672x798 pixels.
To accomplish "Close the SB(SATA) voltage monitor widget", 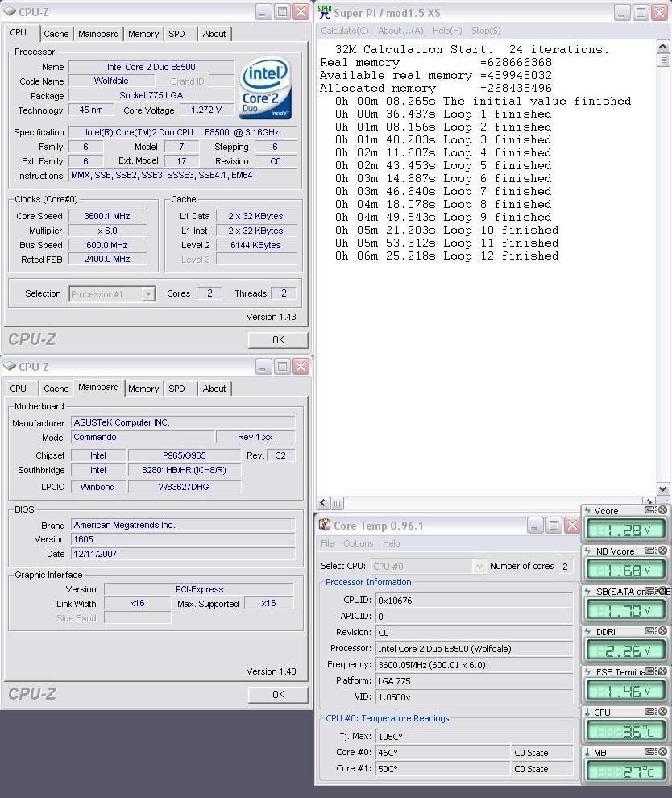I will point(662,591).
